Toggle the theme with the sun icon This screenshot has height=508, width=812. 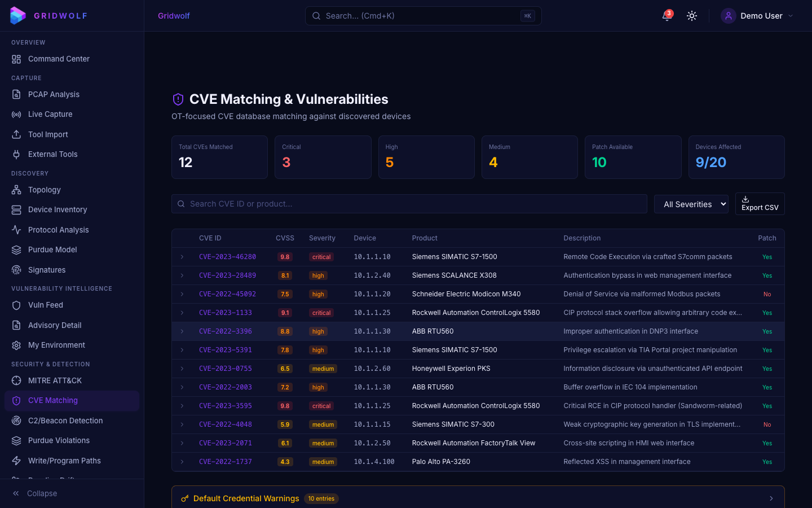click(692, 16)
